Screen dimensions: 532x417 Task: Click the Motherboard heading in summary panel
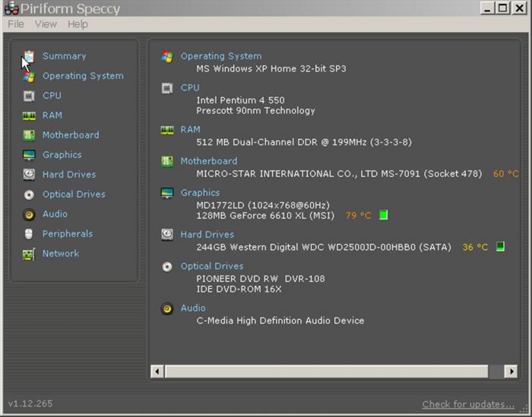pyautogui.click(x=209, y=161)
